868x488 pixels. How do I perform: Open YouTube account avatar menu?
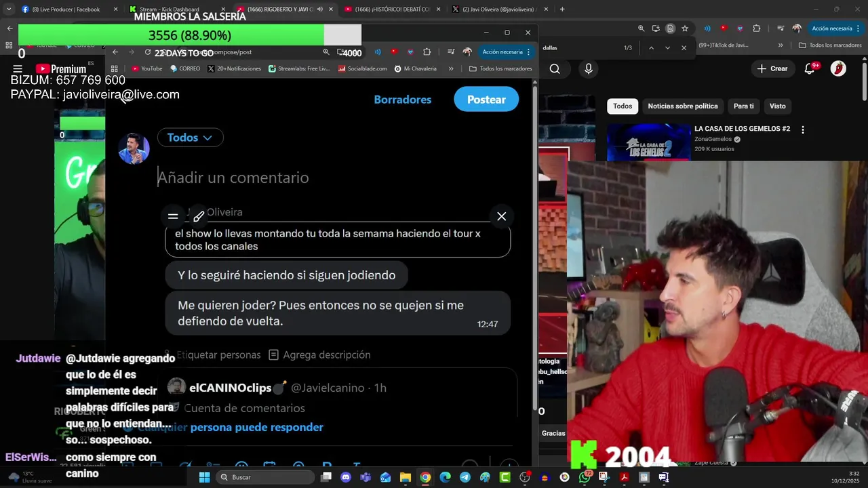[838, 68]
